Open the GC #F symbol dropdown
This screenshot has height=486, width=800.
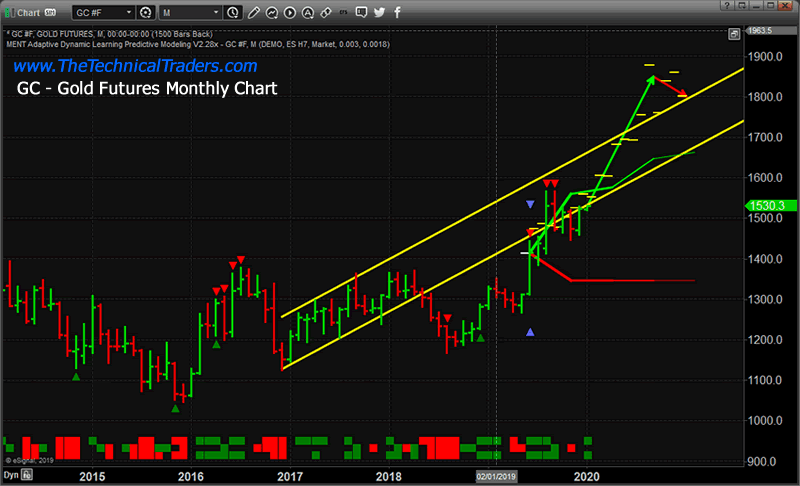104,12
